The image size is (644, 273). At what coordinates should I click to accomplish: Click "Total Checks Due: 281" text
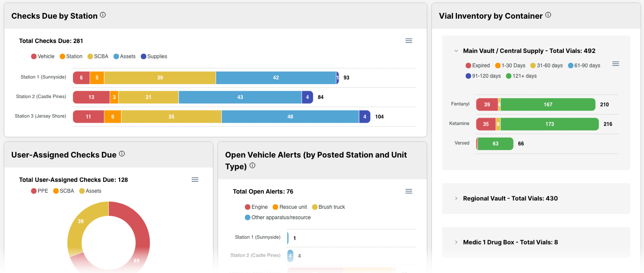coord(51,41)
